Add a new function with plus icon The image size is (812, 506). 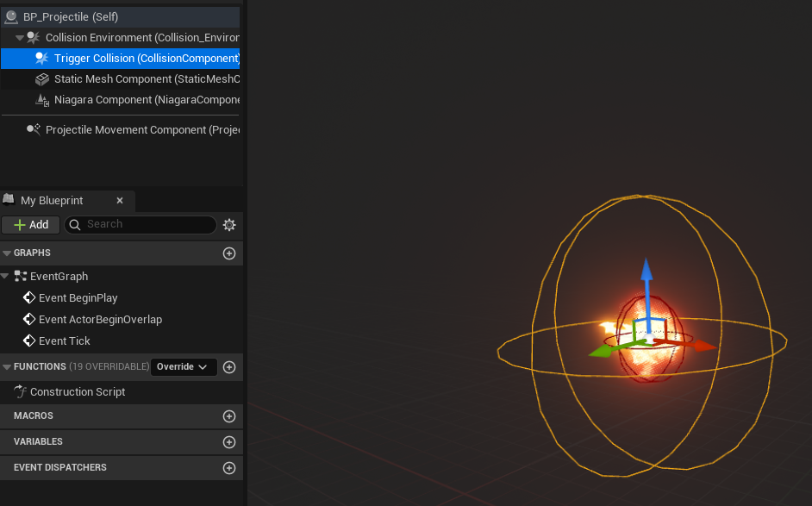(229, 367)
